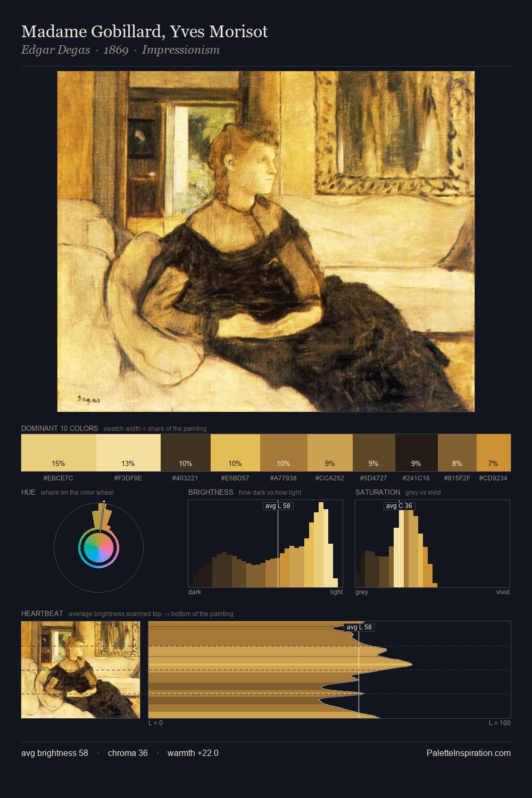Click 'DOMINANT 10 COLORS' heading
This screenshot has width=532, height=798.
60,428
